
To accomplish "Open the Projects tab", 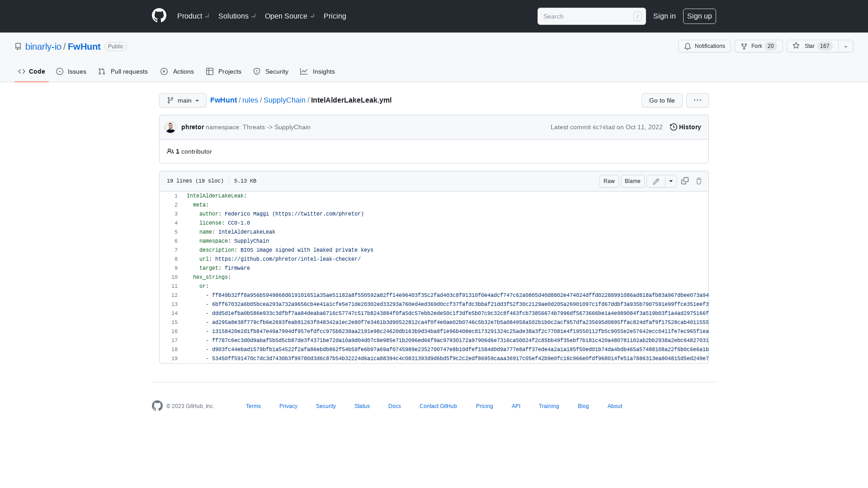I will pos(224,71).
